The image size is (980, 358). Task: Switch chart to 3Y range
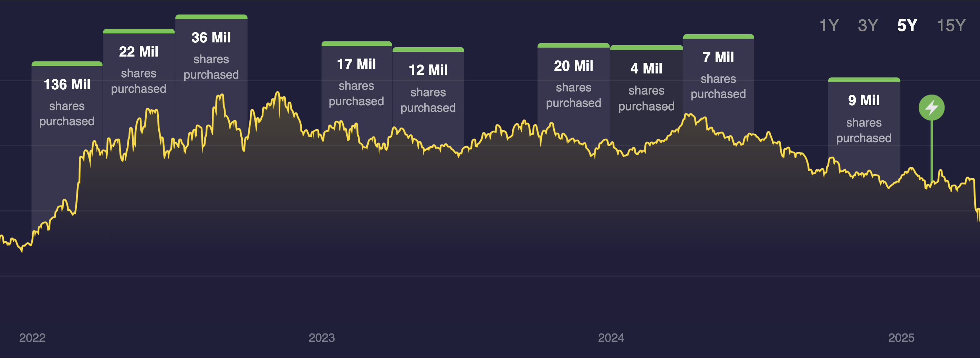[x=868, y=26]
